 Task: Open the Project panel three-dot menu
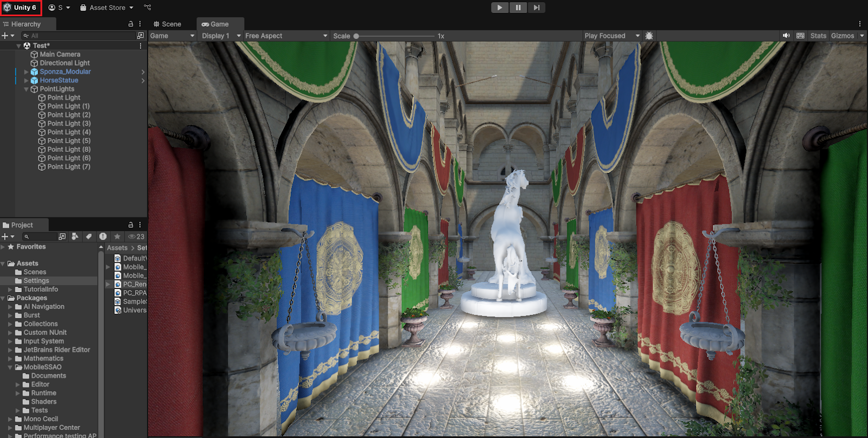(x=140, y=224)
